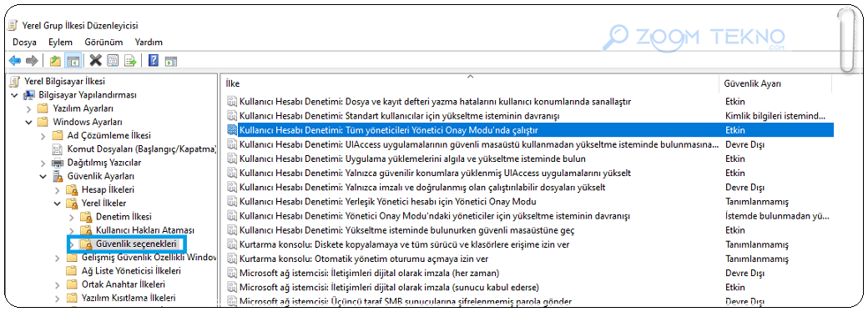Screen dimensions: 868x312
Task: Click the Güvenlik Ayarları lock icon
Action: tap(58, 177)
